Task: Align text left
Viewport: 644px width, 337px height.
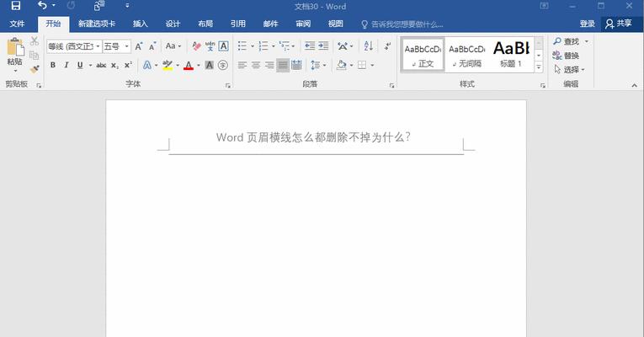Action: (242, 65)
